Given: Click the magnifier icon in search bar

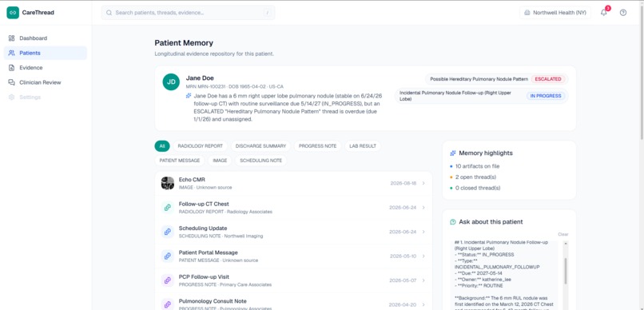Looking at the screenshot, I should (109, 13).
